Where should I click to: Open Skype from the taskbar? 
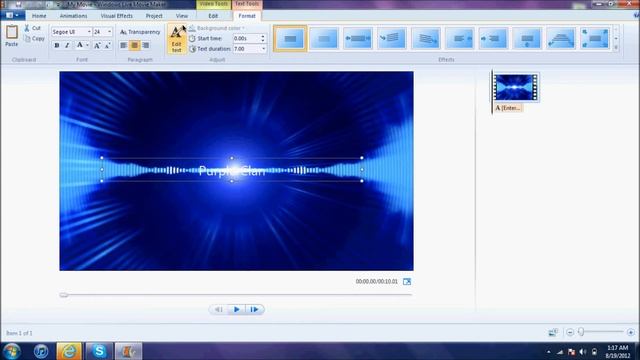point(99,351)
